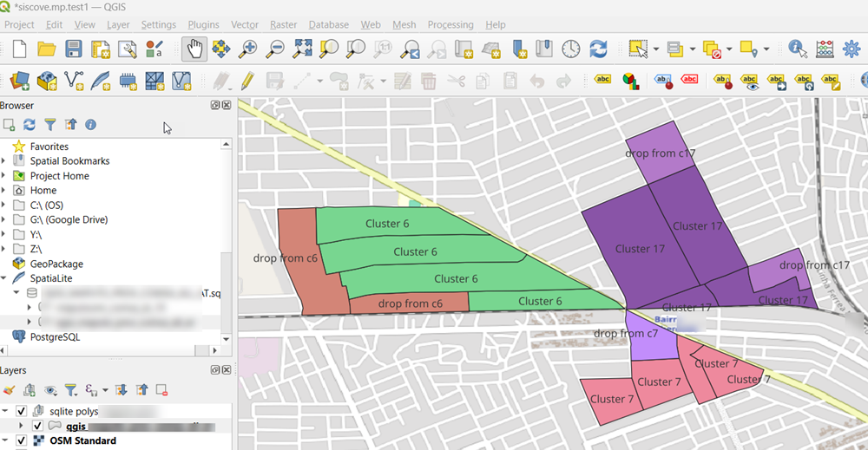Zoom to the last extent

[411, 49]
